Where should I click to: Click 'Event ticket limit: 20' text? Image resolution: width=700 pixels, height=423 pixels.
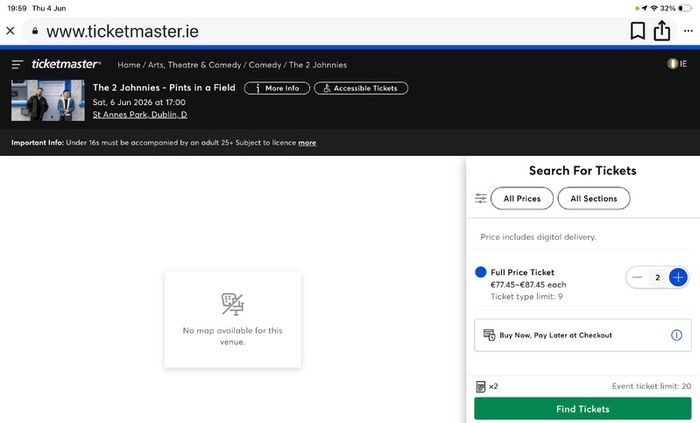651,386
